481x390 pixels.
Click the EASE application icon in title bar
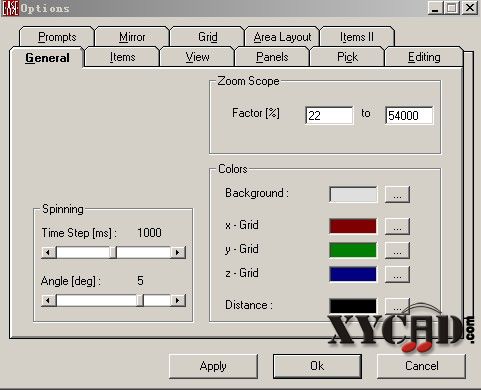pos(10,8)
